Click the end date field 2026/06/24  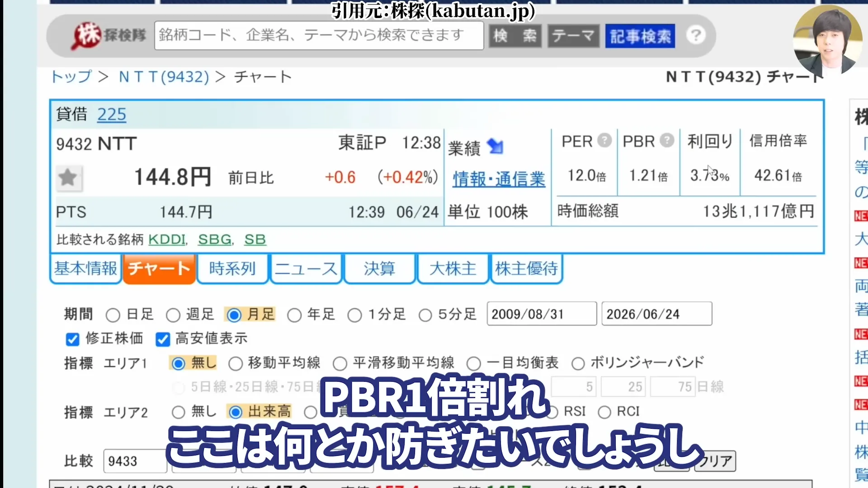656,314
